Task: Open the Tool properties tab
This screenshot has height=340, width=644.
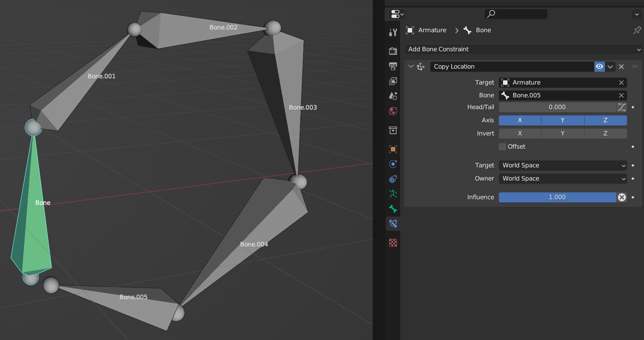Action: pos(393,32)
